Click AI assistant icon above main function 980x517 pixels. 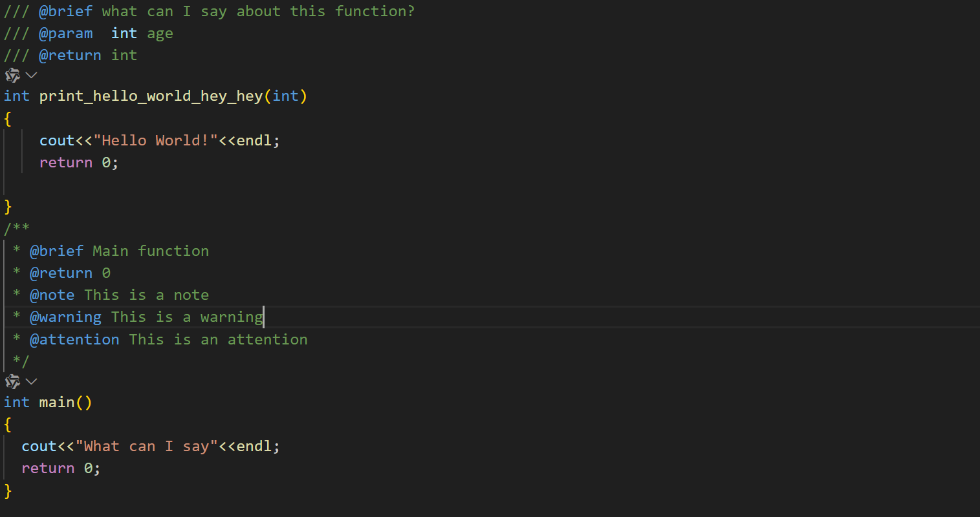12,382
